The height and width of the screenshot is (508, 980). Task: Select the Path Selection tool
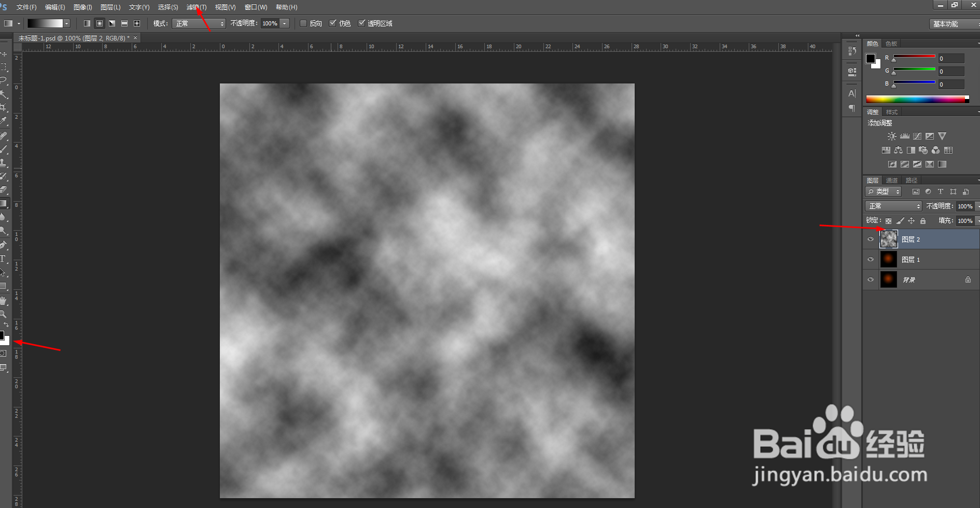(x=4, y=272)
